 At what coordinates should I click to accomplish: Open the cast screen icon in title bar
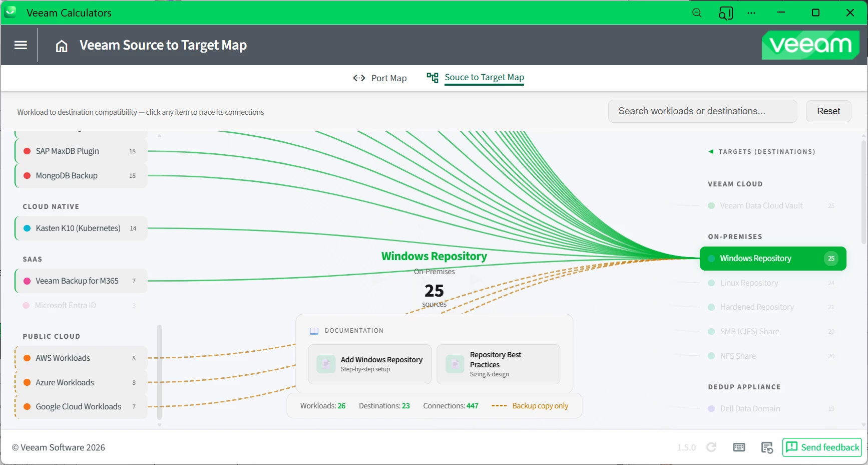pyautogui.click(x=726, y=13)
